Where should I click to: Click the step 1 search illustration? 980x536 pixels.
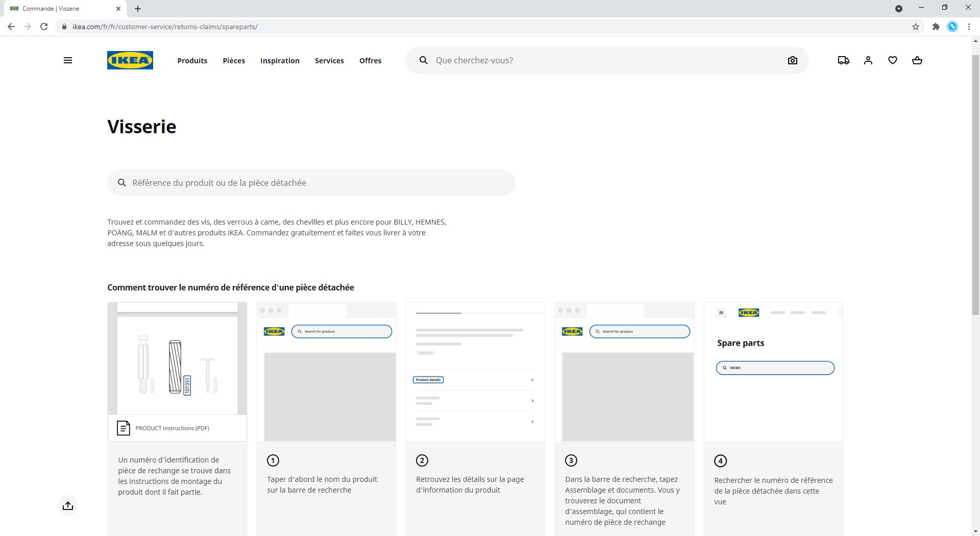[326, 372]
